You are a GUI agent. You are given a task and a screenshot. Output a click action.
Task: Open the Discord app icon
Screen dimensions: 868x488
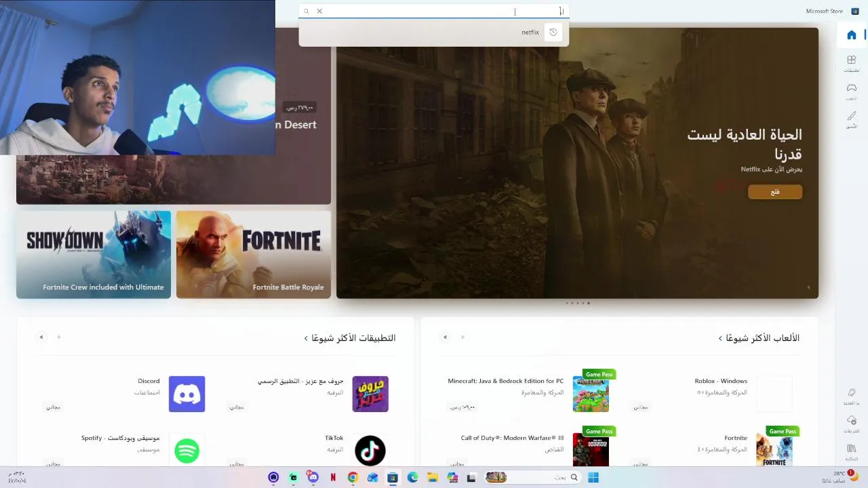186,394
